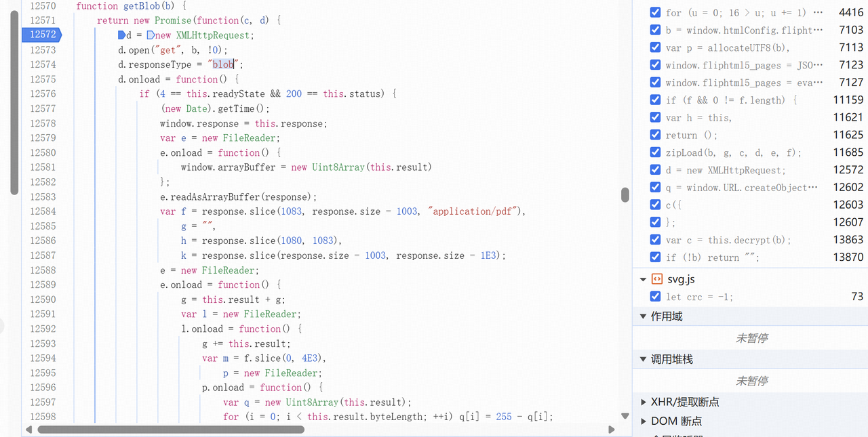
Task: Collapse the svg.js breakpoint group
Action: (x=643, y=279)
